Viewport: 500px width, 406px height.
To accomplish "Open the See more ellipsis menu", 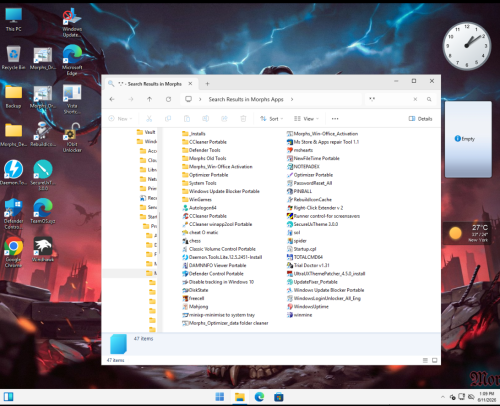I will [335, 119].
